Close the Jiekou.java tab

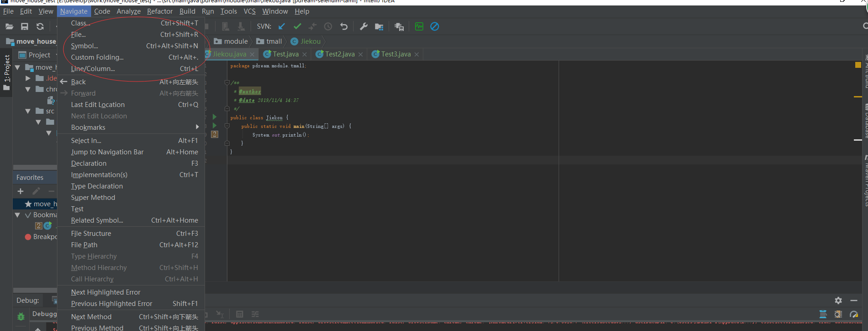(x=252, y=54)
